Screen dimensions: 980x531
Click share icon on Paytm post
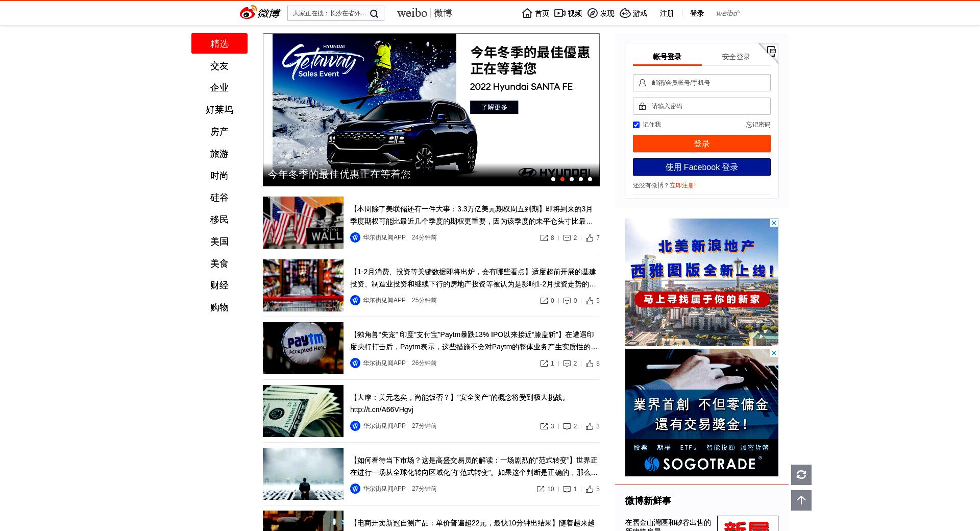544,364
